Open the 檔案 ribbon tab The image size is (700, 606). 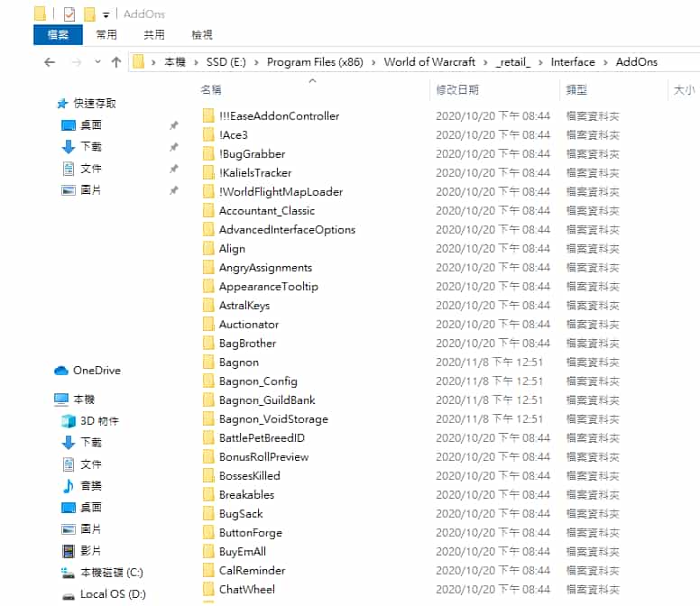[x=58, y=35]
